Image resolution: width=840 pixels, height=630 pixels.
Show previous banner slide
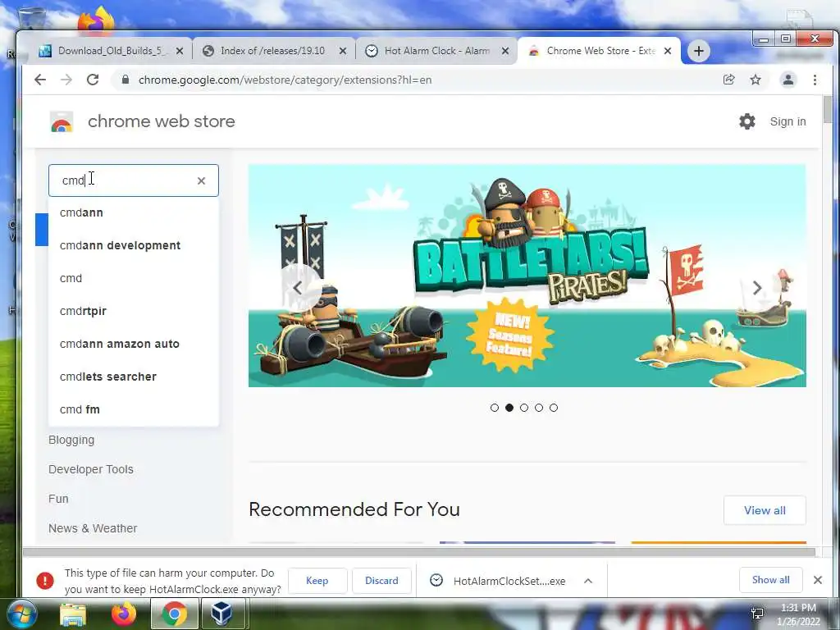pos(298,288)
